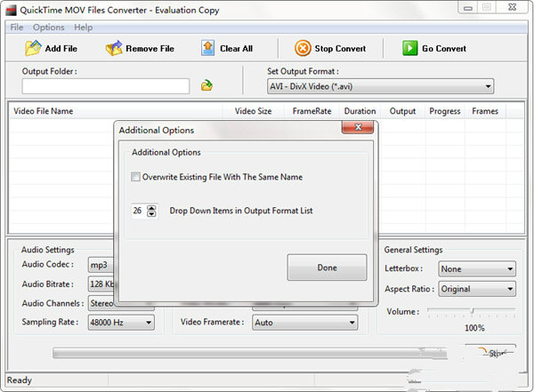Viewport: 534px width, 392px height.
Task: Click the Output Folder input field
Action: point(106,86)
